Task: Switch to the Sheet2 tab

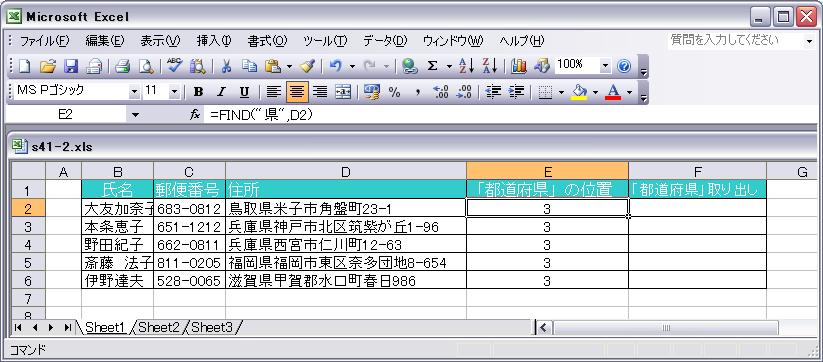Action: pos(159,327)
